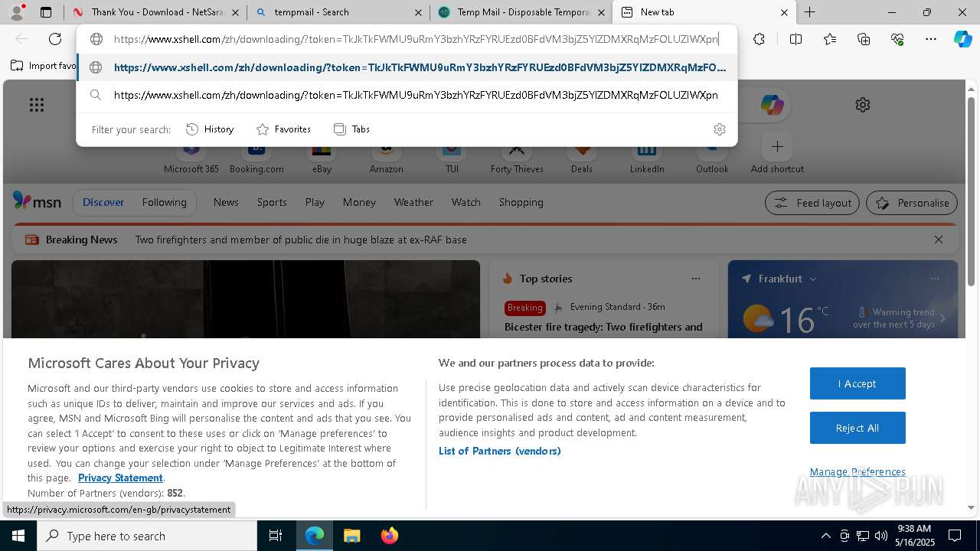Open Windows Start menu
The width and height of the screenshot is (980, 551).
coord(18,536)
